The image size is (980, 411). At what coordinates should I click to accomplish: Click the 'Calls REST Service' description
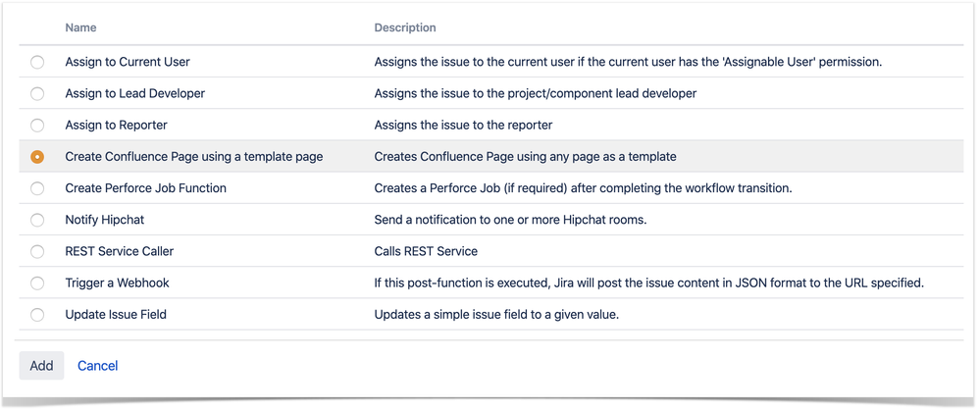425,251
